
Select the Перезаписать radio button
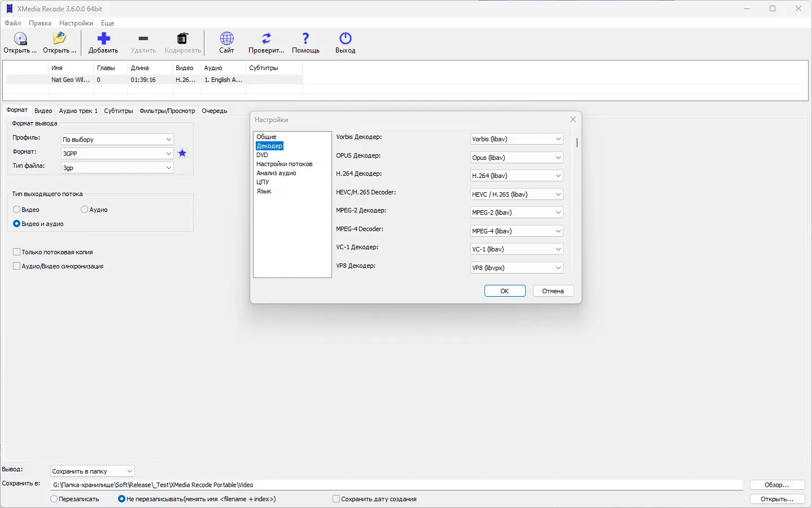click(54, 499)
